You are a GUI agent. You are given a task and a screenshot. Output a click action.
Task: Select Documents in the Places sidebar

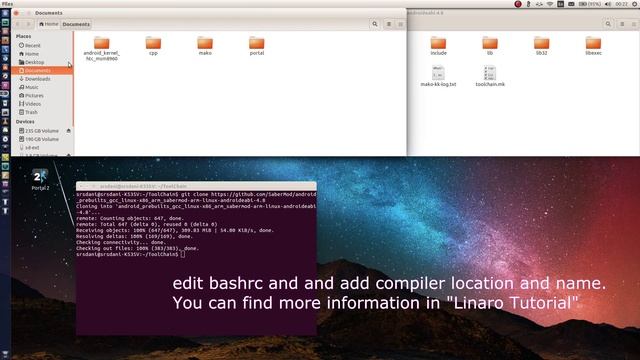point(42,70)
